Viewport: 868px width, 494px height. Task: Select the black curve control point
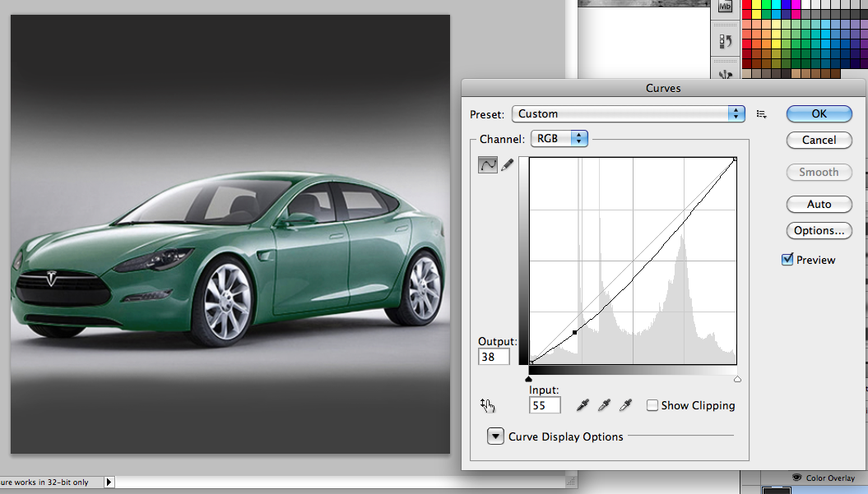(x=574, y=332)
